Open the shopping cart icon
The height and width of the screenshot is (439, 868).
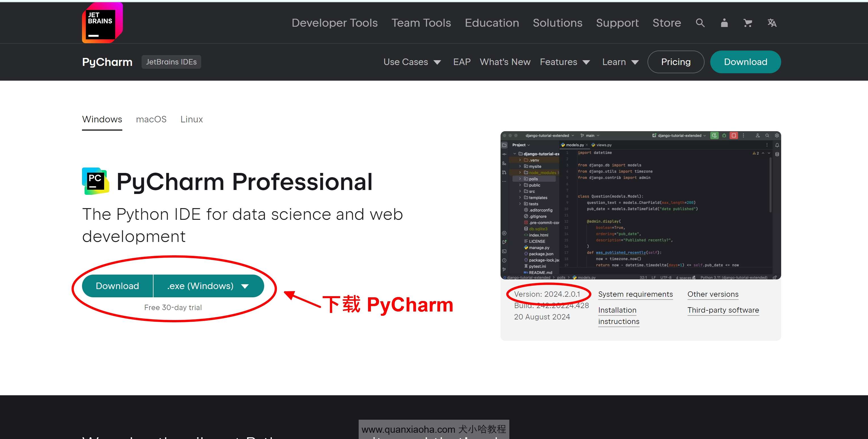748,23
